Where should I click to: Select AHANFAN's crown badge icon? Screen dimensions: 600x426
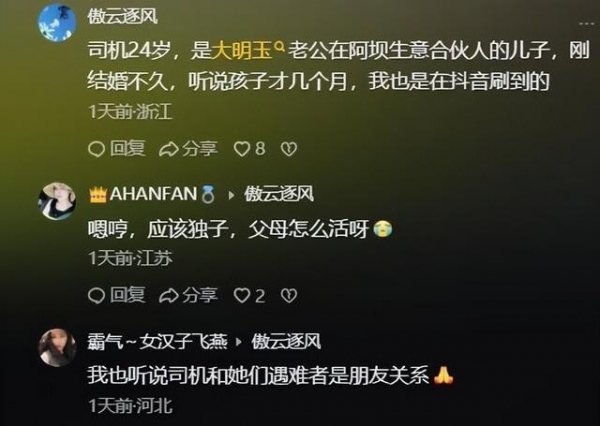pos(98,195)
